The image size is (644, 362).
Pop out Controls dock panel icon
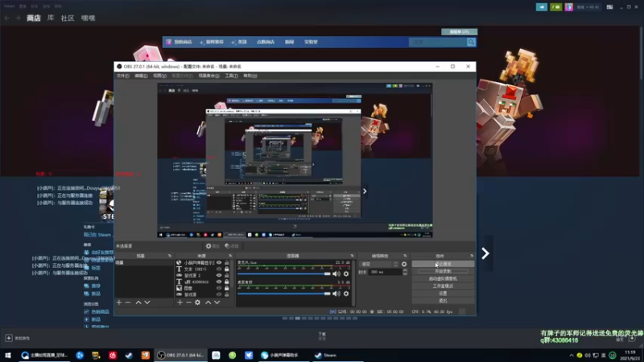(472, 256)
